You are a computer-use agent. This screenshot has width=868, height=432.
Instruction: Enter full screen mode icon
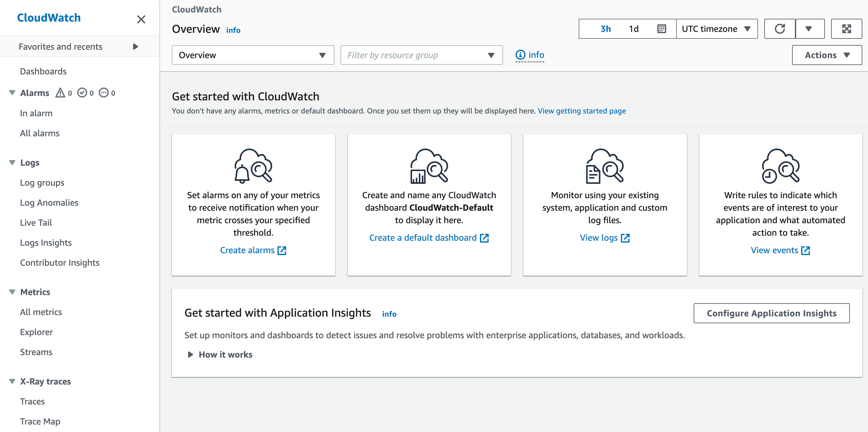(x=846, y=29)
